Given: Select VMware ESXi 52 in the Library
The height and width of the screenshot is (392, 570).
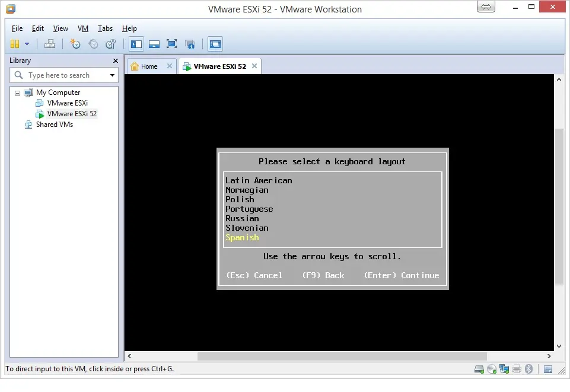Looking at the screenshot, I should [72, 114].
